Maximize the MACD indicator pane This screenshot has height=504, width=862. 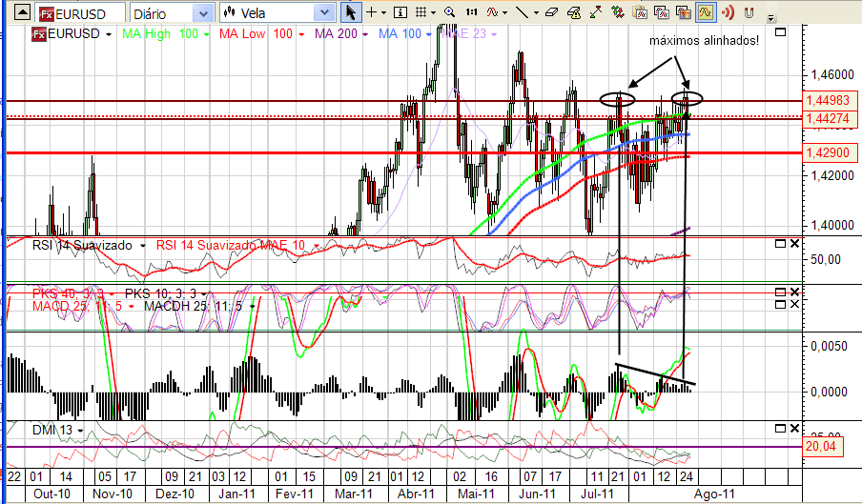pyautogui.click(x=780, y=304)
